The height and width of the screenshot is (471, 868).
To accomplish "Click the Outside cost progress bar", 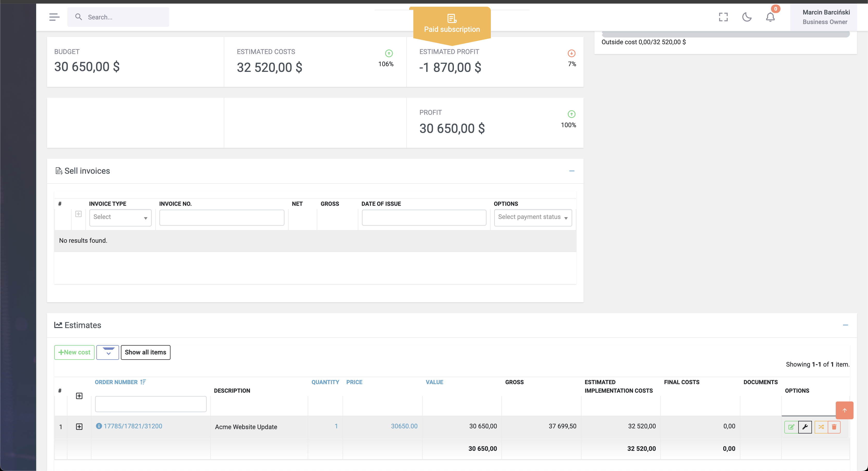I will click(725, 34).
